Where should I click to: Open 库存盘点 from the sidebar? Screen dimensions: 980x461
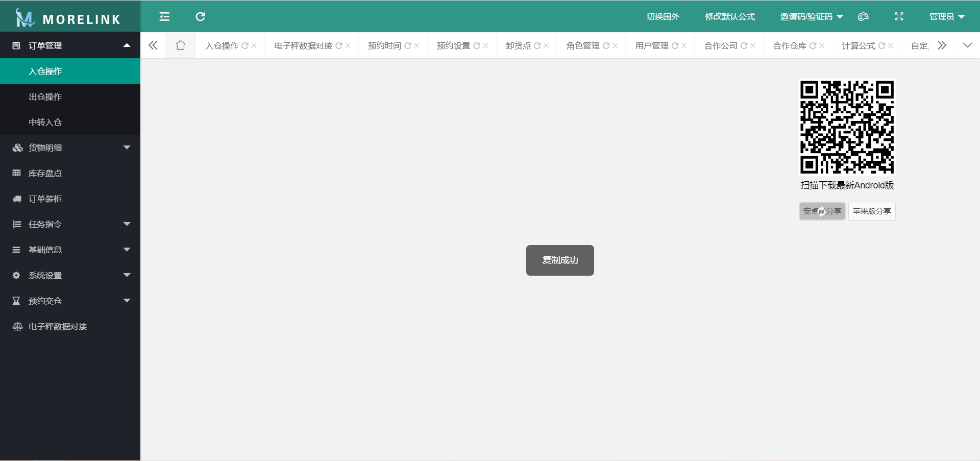[70, 173]
